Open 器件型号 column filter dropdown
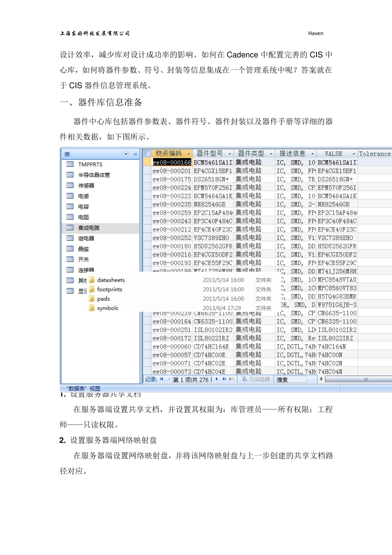Viewport: 392px width, 555px height. pyautogui.click(x=230, y=154)
